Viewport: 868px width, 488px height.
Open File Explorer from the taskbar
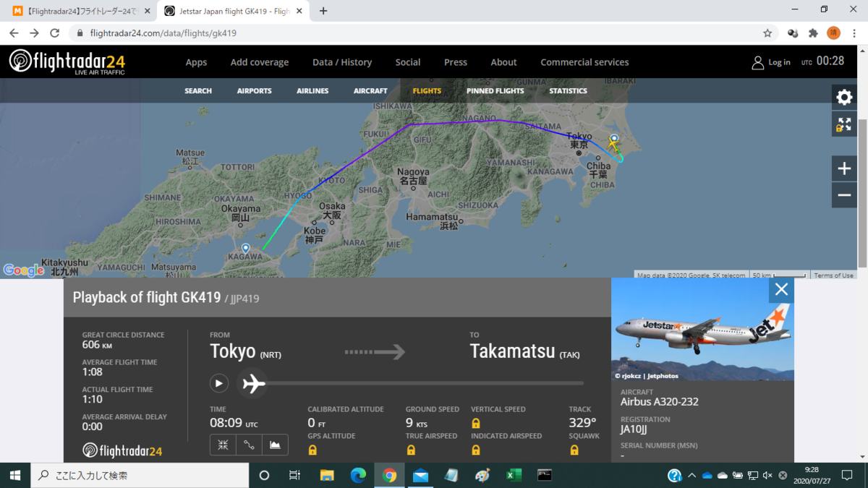pos(327,475)
